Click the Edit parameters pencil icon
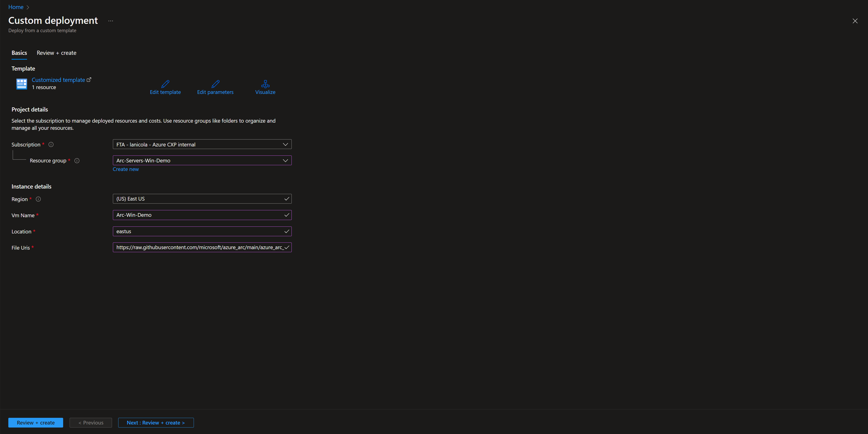The height and width of the screenshot is (434, 868). click(215, 84)
